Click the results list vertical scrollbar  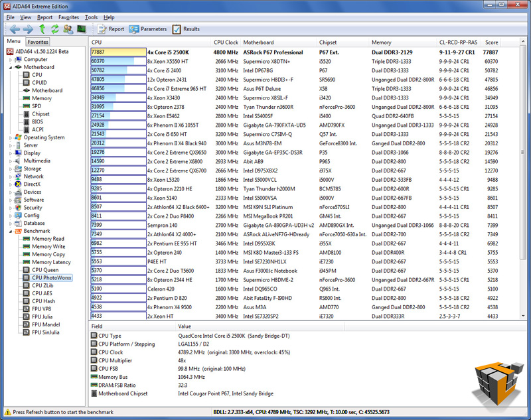tap(523, 153)
